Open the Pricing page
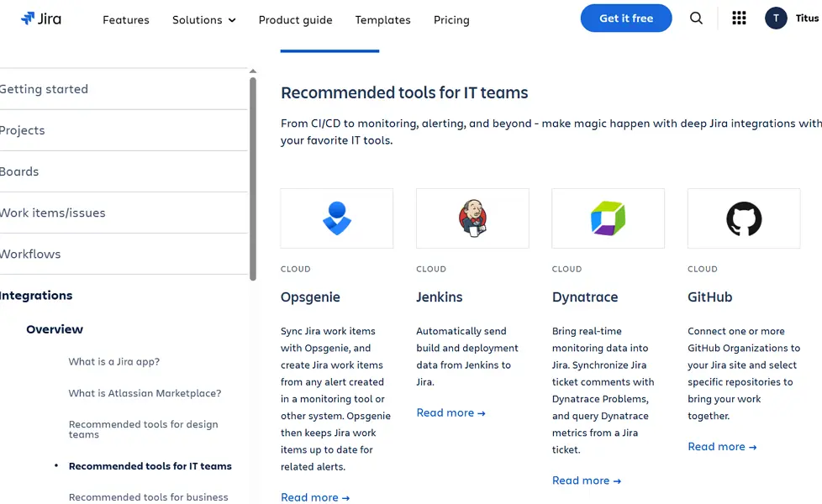The height and width of the screenshot is (504, 822). [x=451, y=20]
